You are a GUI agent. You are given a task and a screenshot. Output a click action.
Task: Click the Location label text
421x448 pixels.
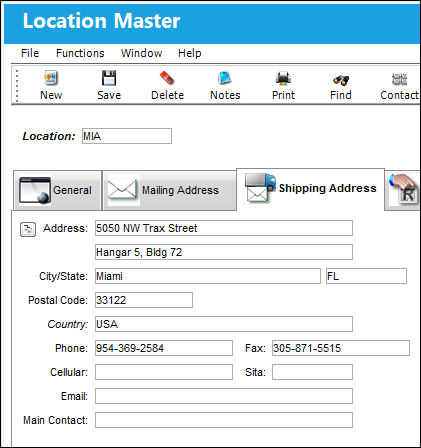point(49,136)
